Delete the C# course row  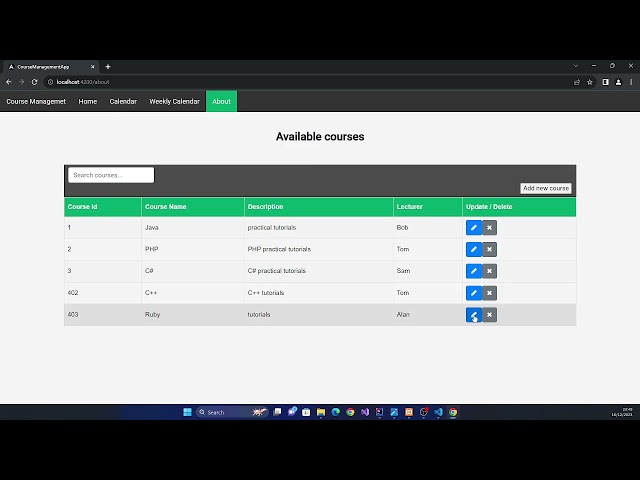pyautogui.click(x=489, y=271)
